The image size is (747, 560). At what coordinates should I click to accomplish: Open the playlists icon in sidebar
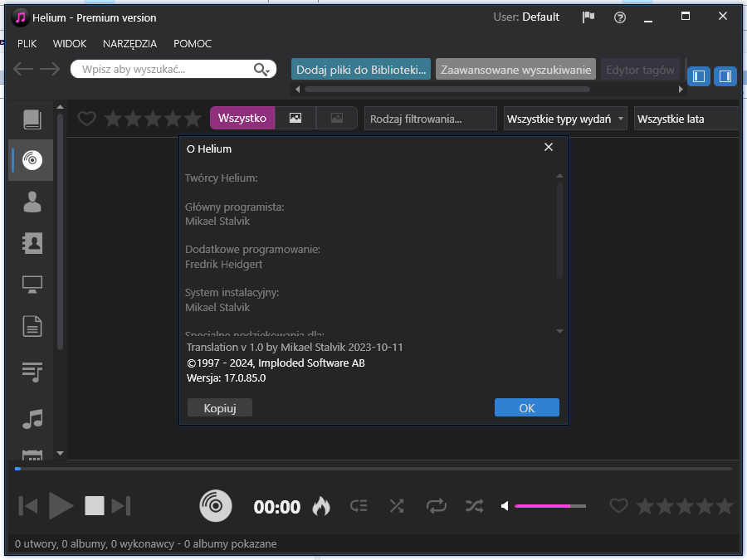(x=32, y=372)
